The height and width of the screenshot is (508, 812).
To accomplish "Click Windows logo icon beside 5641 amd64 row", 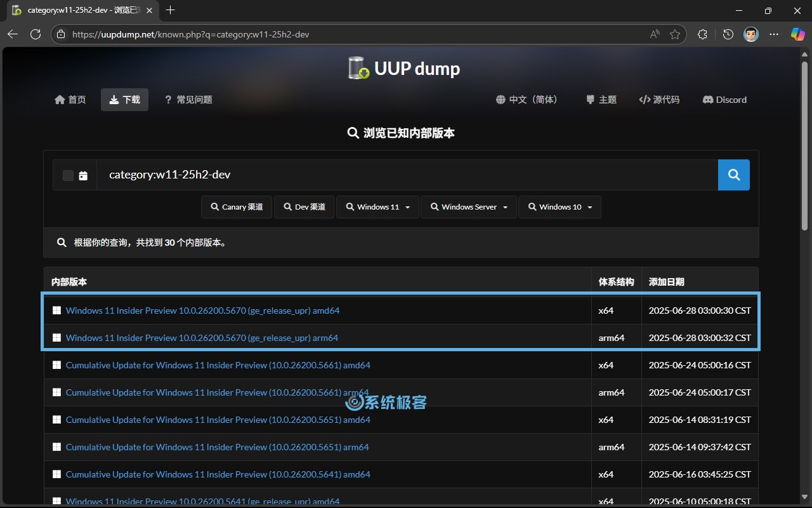I will (56, 474).
